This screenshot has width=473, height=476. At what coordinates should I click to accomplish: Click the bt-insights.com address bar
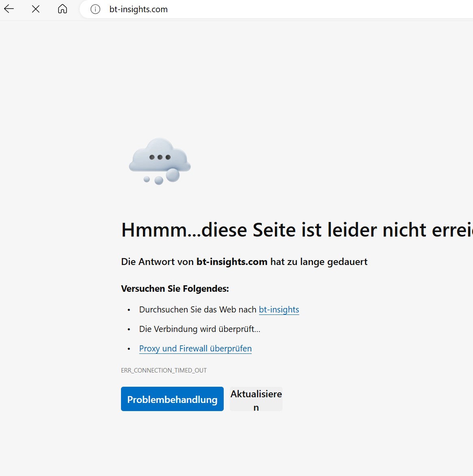tap(276, 9)
